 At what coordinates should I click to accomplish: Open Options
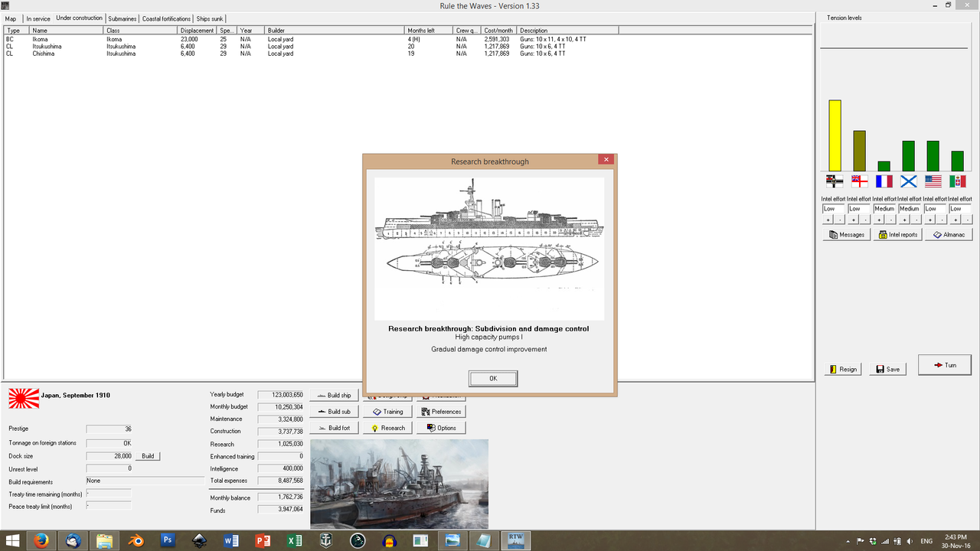tap(442, 428)
